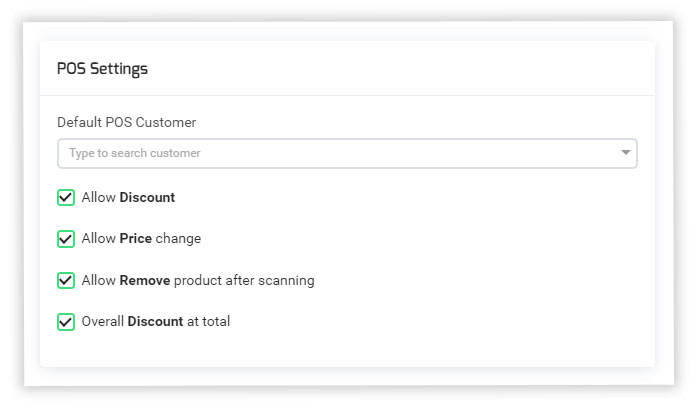Click the Allow Discount label text
Image resolution: width=699 pixels, height=408 pixels.
(128, 197)
